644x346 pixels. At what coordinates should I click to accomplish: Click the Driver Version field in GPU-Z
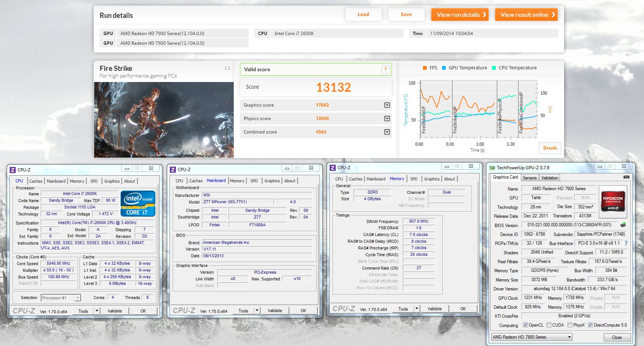coord(574,289)
